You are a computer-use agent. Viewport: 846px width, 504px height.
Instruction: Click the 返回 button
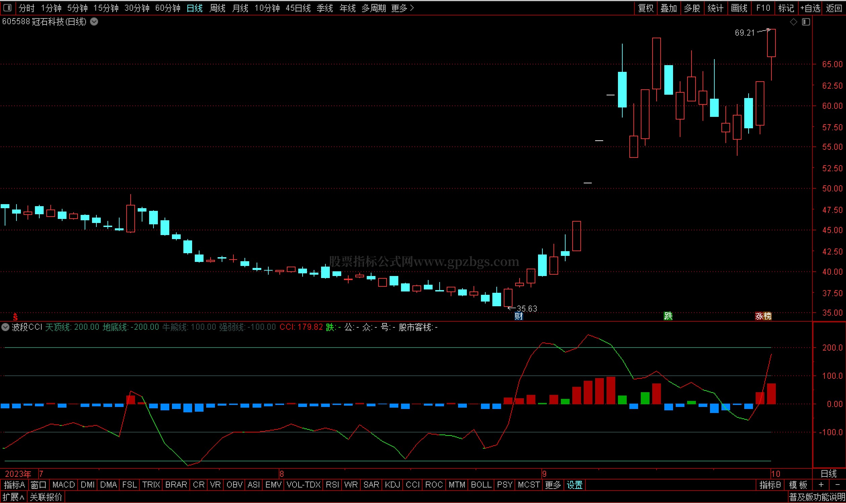point(834,8)
